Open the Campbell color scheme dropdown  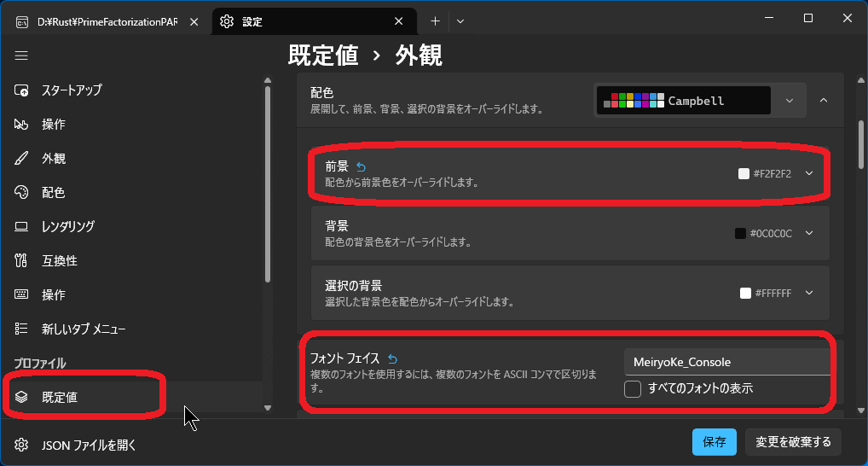(790, 101)
